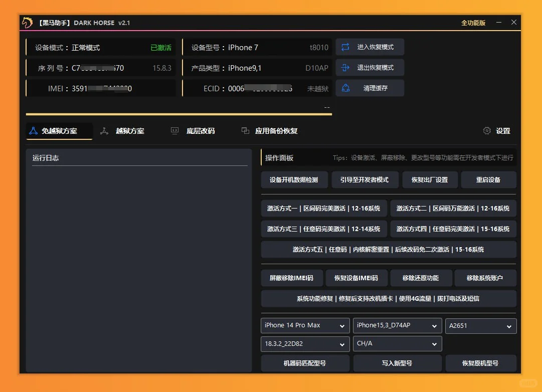Open settings via the gear icon
The height and width of the screenshot is (392, 542).
(486, 130)
